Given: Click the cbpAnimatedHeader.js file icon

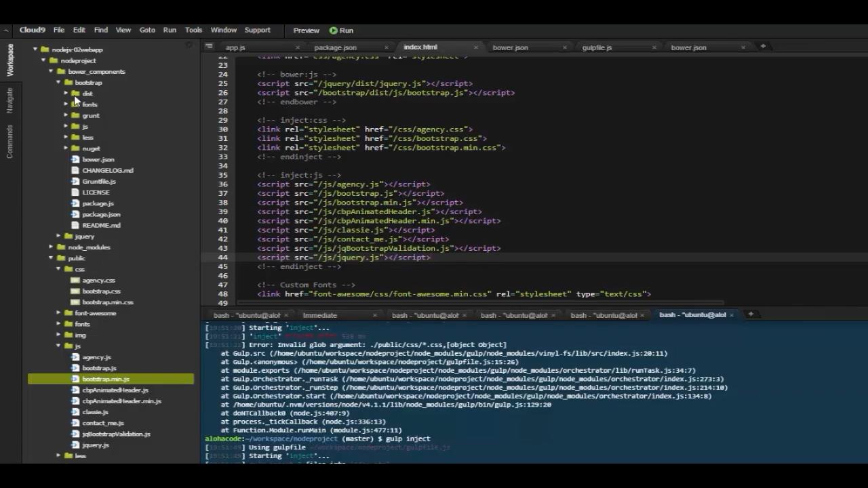Looking at the screenshot, I should [76, 390].
